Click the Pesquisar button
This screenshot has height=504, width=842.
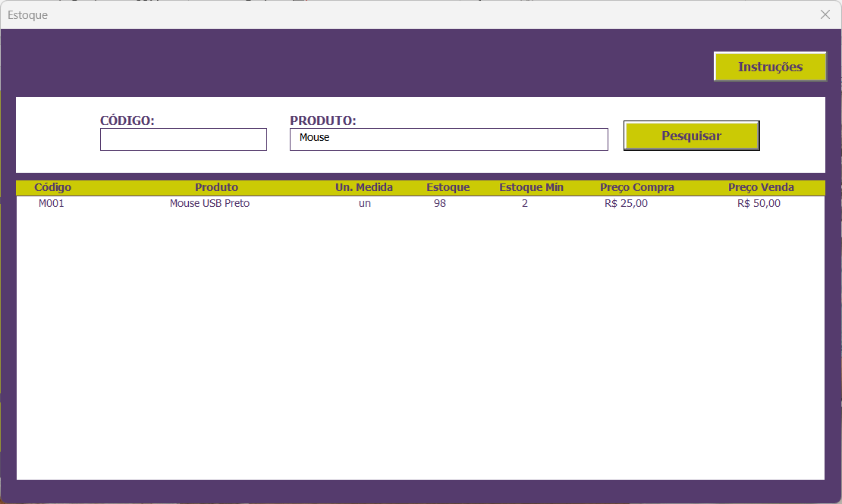[692, 136]
